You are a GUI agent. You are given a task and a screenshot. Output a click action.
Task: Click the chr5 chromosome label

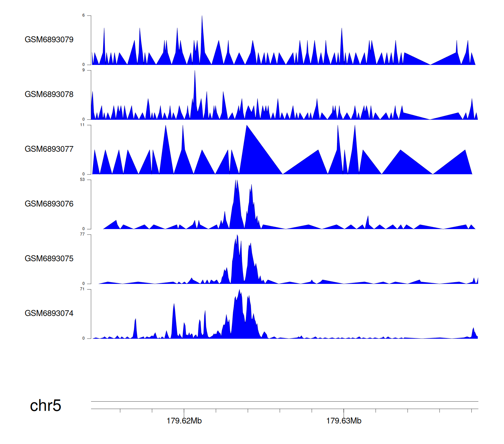click(x=45, y=406)
